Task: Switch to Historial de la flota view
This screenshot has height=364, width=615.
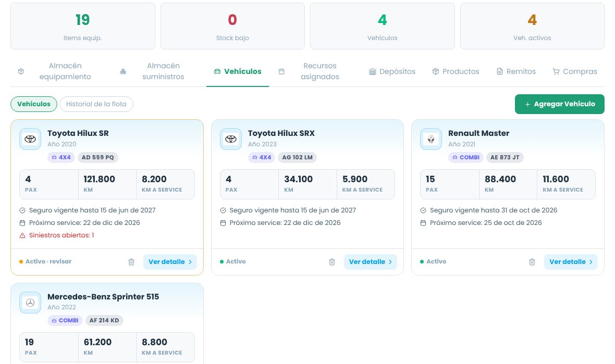Action: click(x=96, y=104)
